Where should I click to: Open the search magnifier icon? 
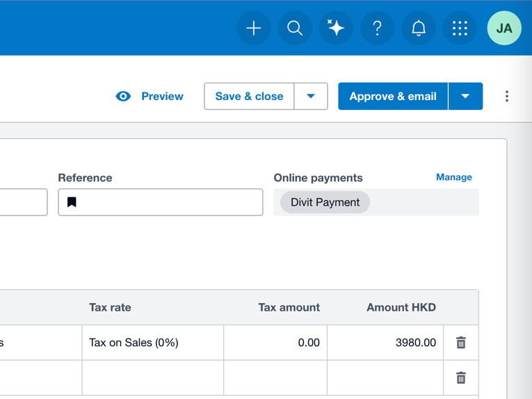pyautogui.click(x=295, y=28)
